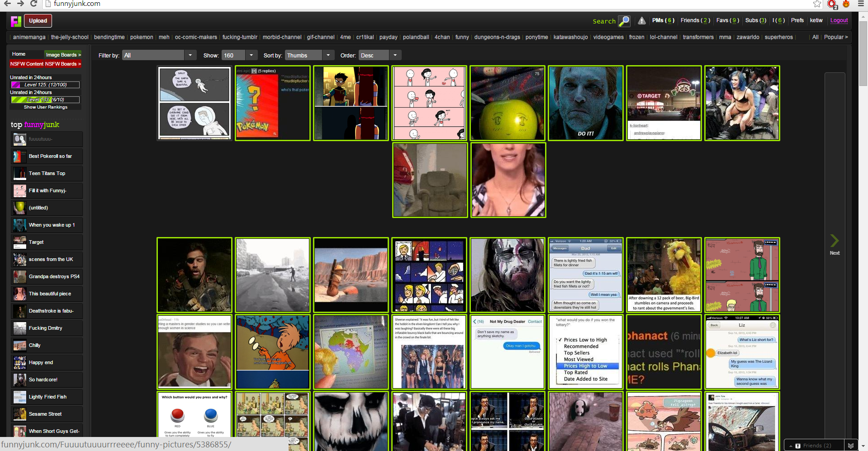Go to the pokemon channel tab
Image resolution: width=868 pixels, height=451 pixels.
[x=142, y=37]
